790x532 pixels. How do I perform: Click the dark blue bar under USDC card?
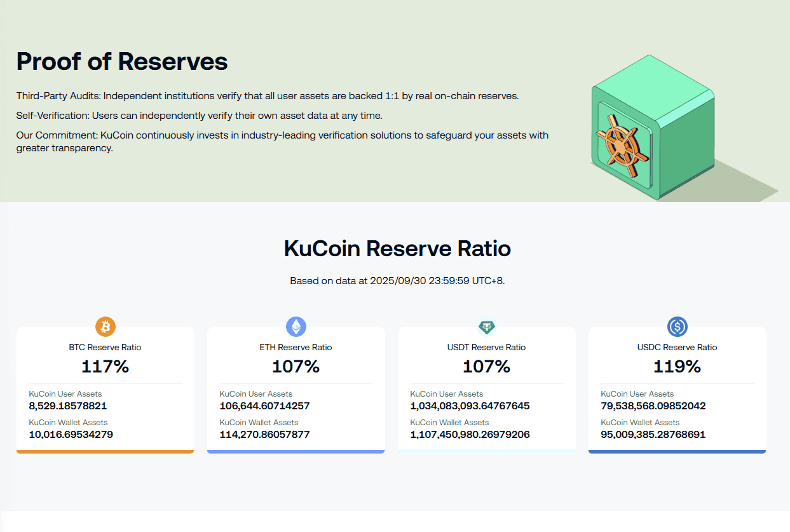678,451
